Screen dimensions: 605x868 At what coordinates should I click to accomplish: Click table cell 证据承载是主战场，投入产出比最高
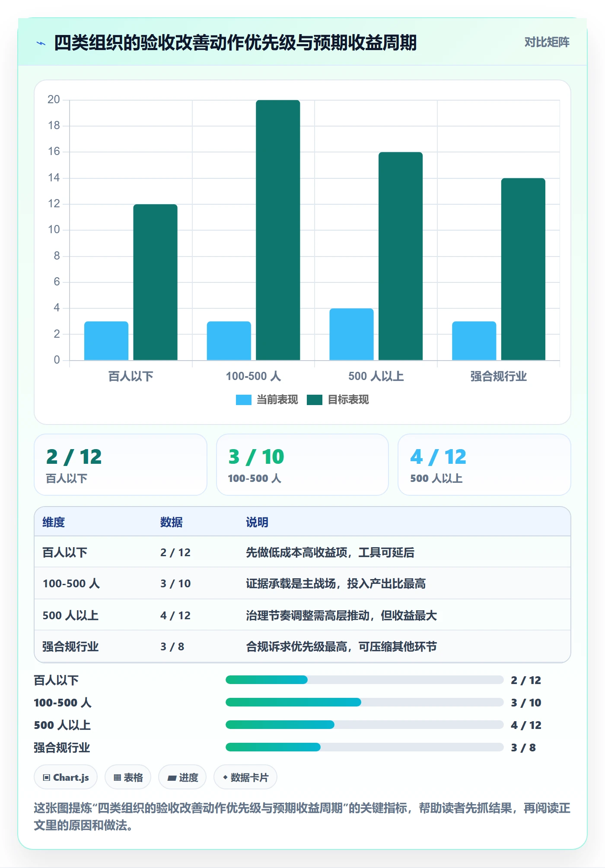point(336,583)
